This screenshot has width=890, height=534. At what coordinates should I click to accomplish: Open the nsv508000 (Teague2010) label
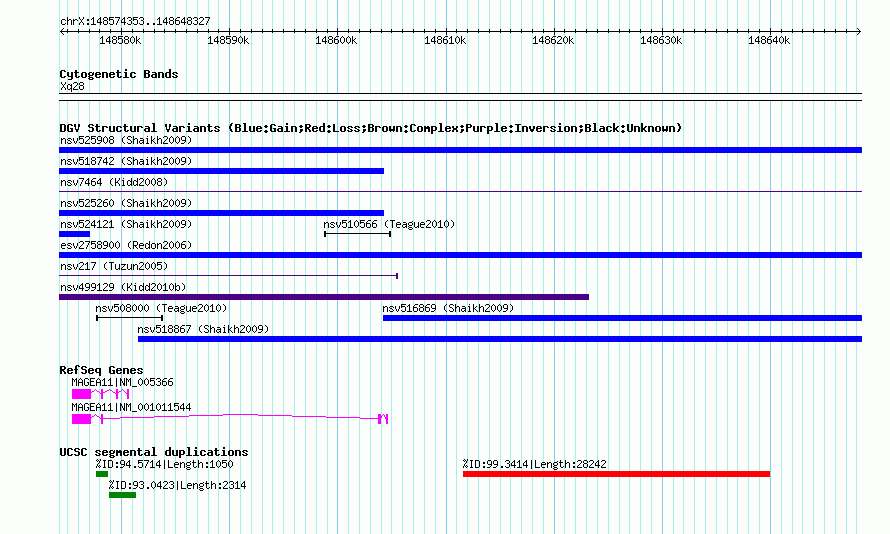[161, 308]
